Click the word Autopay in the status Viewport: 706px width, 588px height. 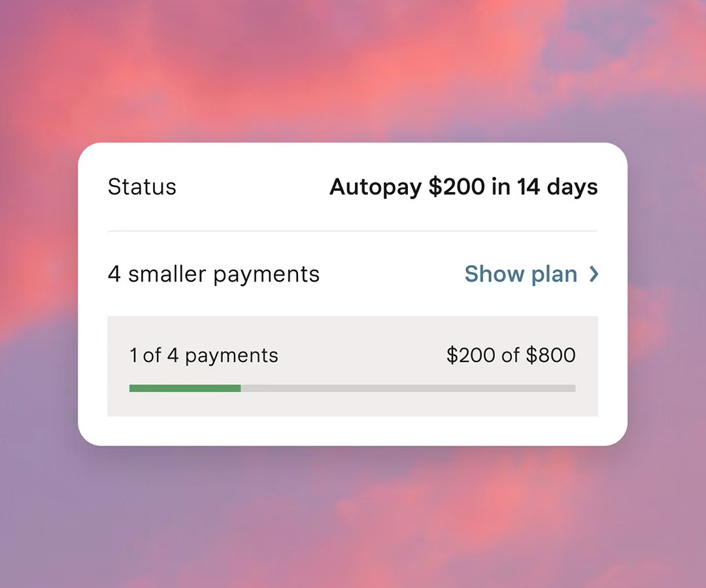(376, 188)
